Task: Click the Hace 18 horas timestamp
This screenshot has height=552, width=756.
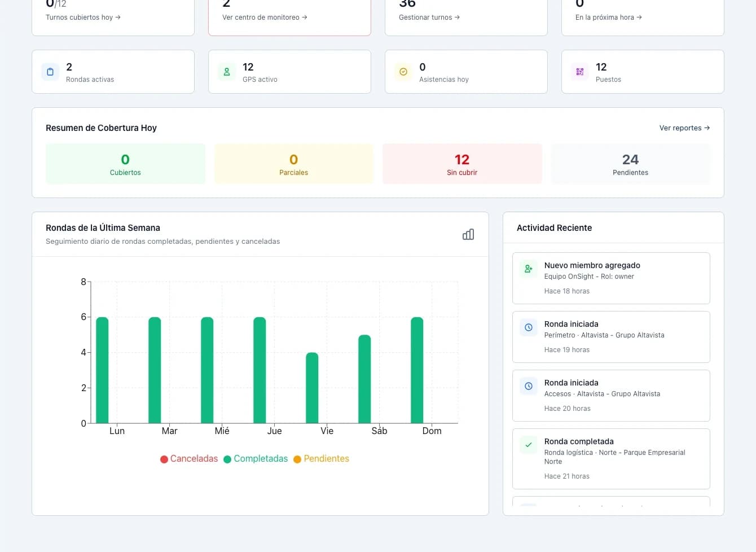Action: [x=567, y=291]
